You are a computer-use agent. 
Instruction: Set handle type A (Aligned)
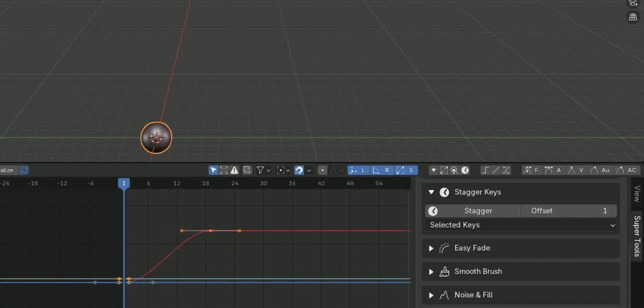click(554, 170)
